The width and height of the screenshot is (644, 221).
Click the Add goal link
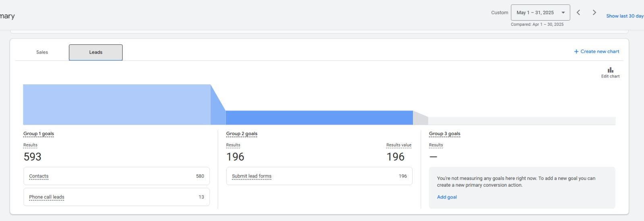coord(447,197)
